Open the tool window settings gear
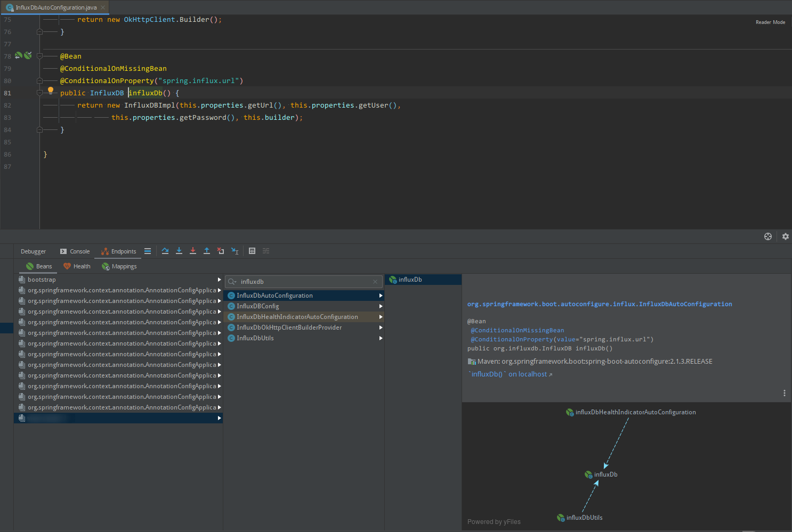The image size is (792, 532). (785, 236)
